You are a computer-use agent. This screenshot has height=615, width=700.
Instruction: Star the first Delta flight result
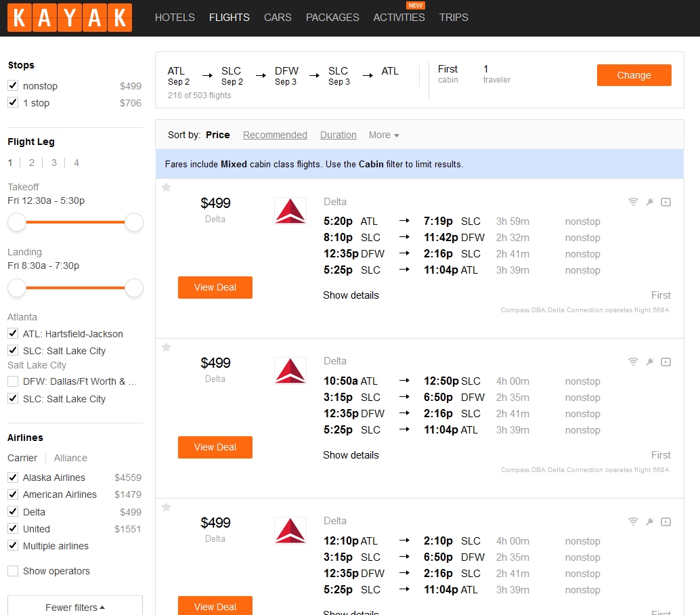point(167,188)
